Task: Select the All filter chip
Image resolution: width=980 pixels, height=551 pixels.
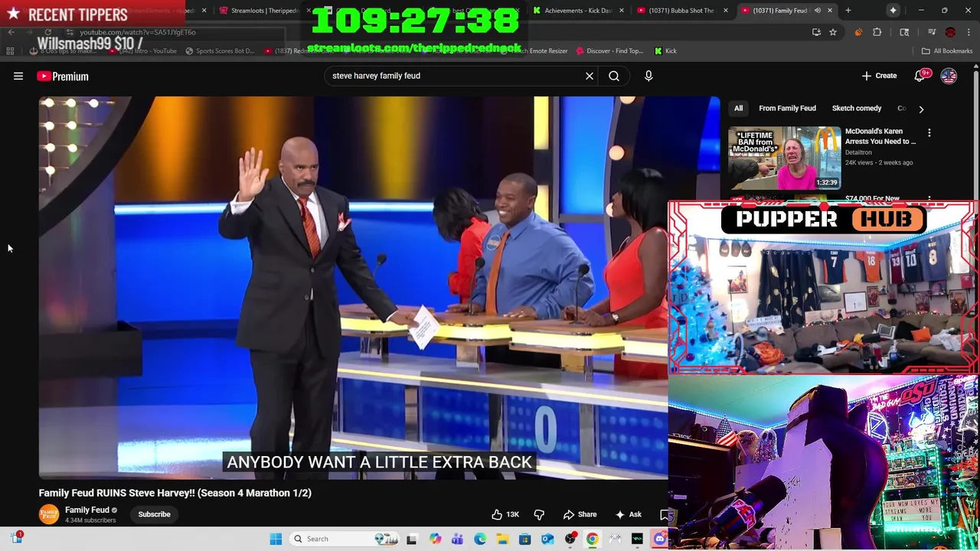Action: point(739,109)
